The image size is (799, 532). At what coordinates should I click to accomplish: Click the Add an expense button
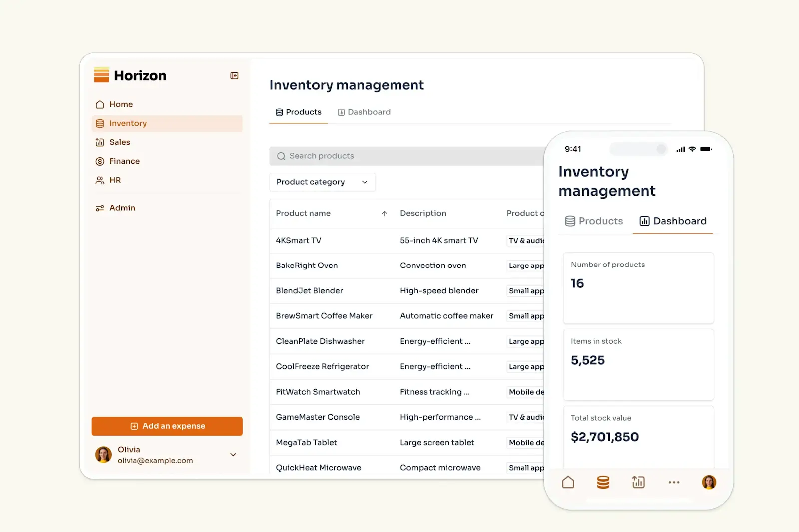pos(167,426)
